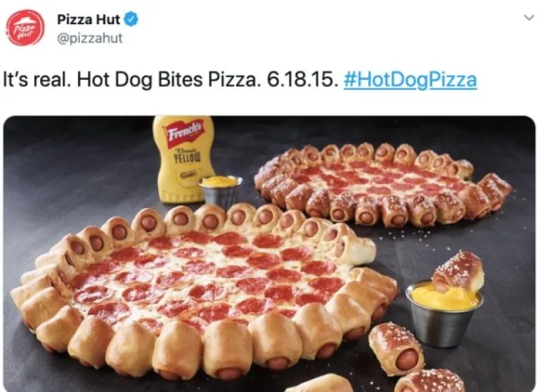This screenshot has height=392, width=538.
Task: Click the Hot Dog Bites Pizza wording
Action: click(167, 79)
